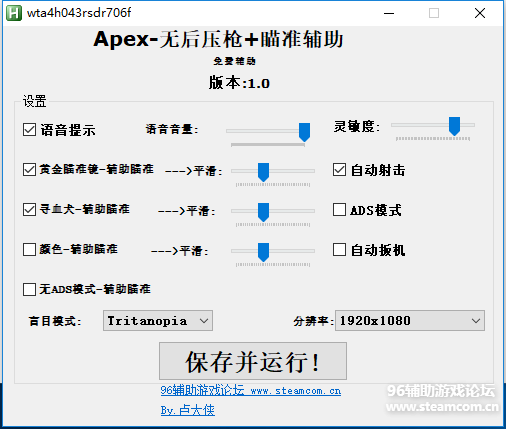
Task: Check the ADS模式 box
Action: pyautogui.click(x=339, y=210)
